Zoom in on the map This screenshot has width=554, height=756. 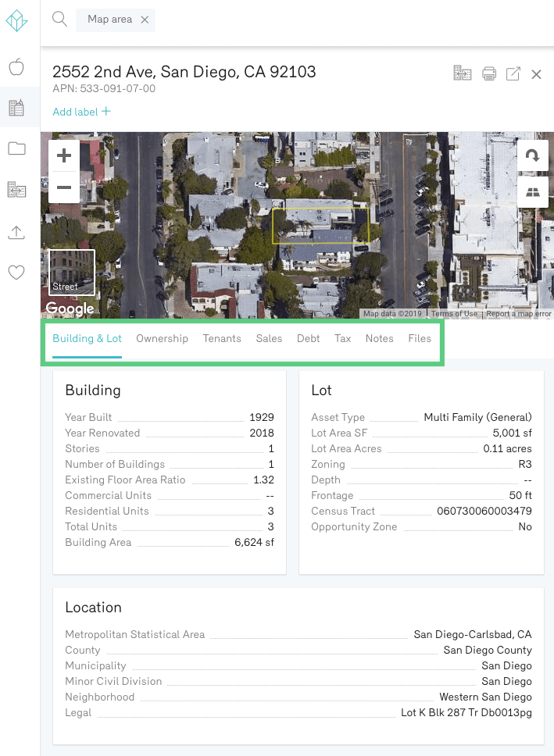pos(64,155)
